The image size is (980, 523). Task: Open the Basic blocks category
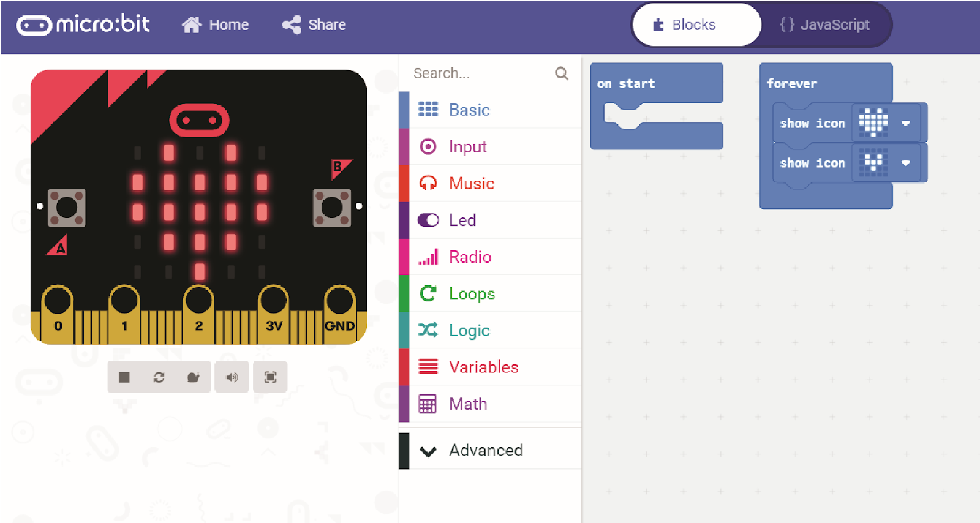tap(490, 110)
